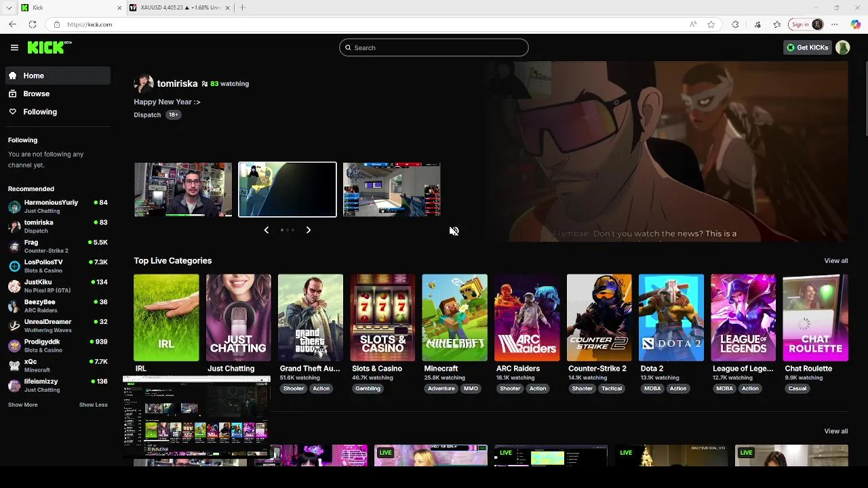Go to previous featured stream
This screenshot has height=488, width=868.
[x=267, y=230]
